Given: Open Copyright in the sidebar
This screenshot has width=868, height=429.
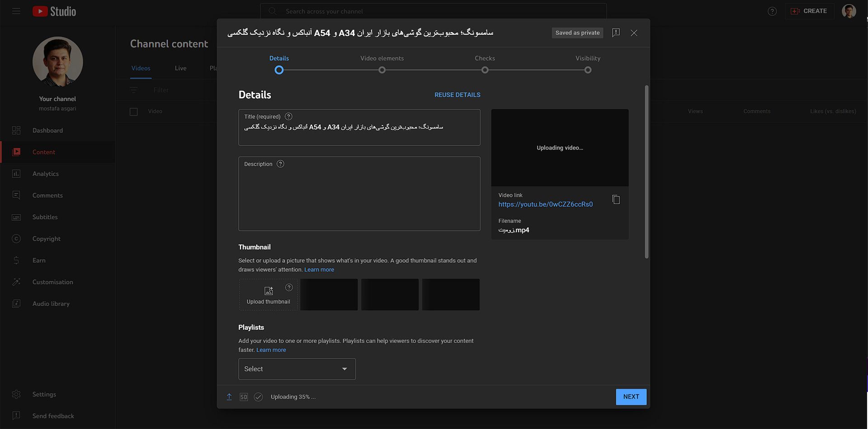Looking at the screenshot, I should click(57, 239).
